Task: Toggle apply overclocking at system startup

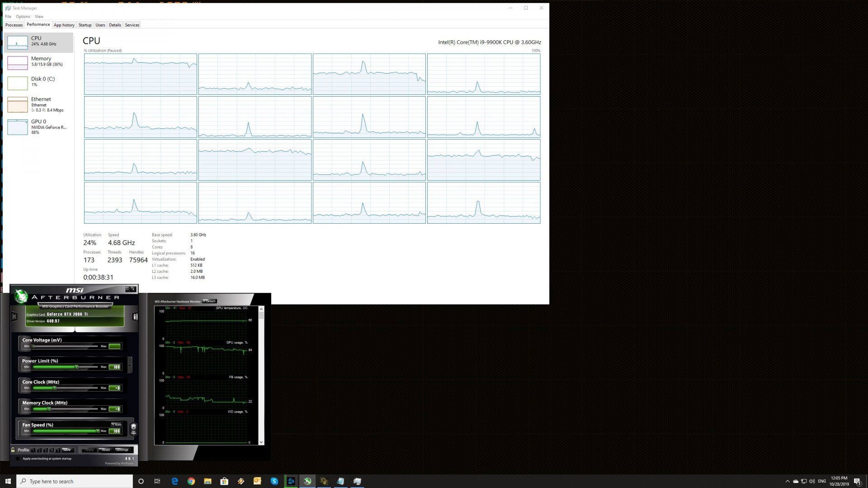Action: (x=18, y=459)
